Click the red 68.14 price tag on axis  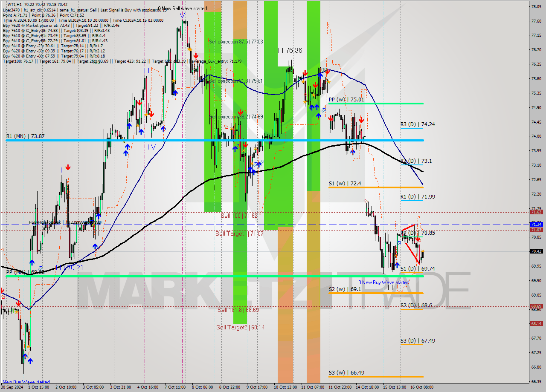pyautogui.click(x=536, y=323)
